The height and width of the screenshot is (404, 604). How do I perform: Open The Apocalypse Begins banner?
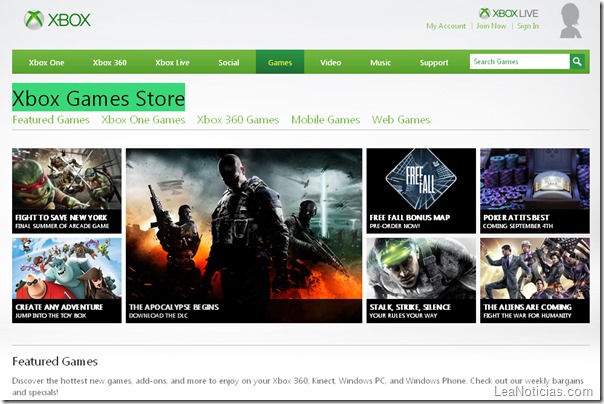(x=244, y=236)
